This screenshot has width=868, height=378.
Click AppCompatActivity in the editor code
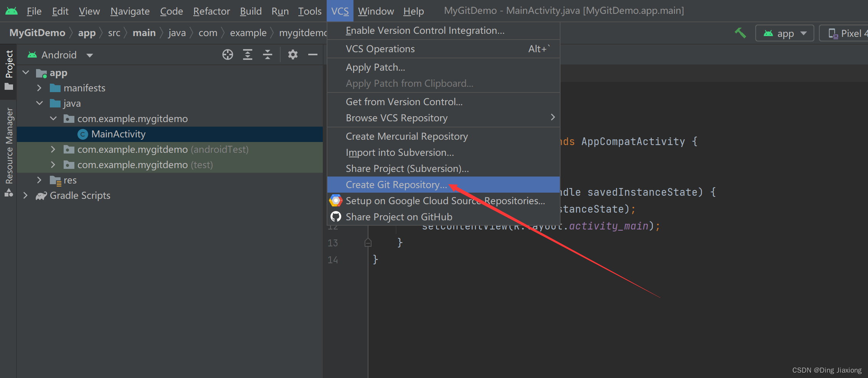pos(633,142)
